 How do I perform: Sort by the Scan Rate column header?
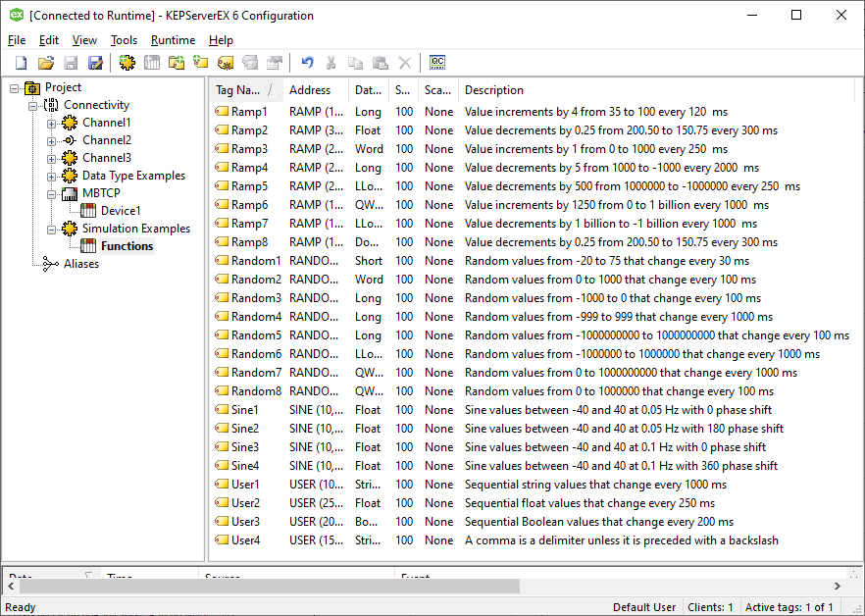403,90
